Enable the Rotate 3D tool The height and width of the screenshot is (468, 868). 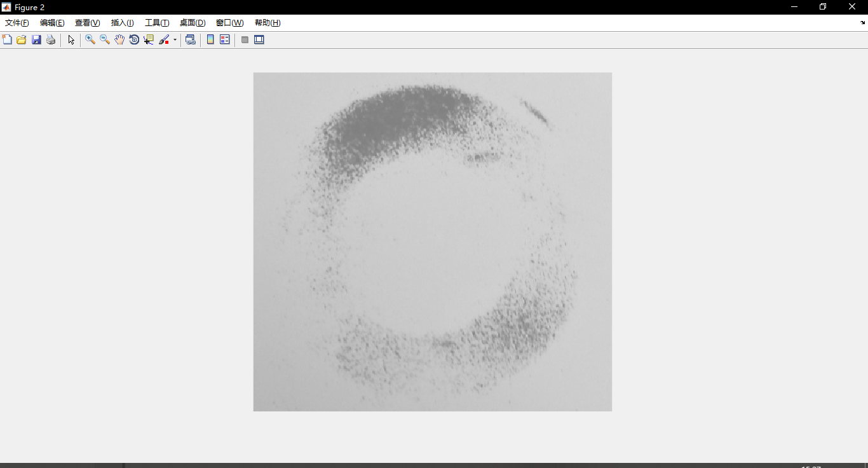click(x=134, y=39)
